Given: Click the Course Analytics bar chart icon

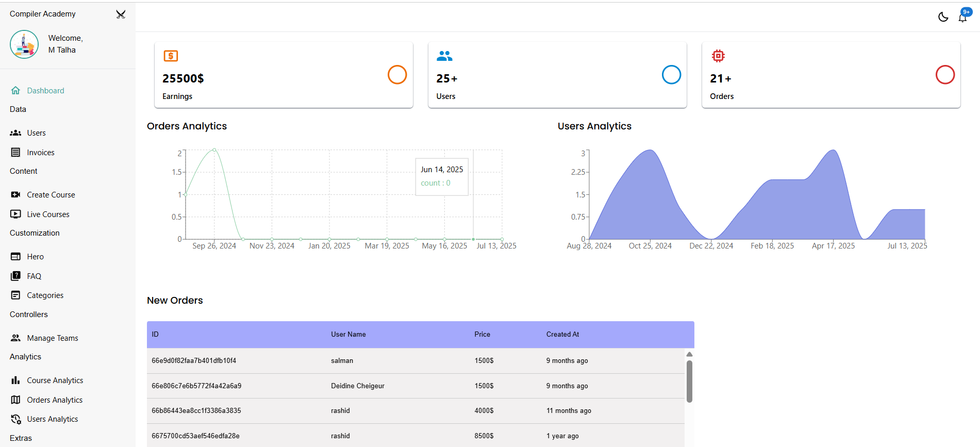Looking at the screenshot, I should pyautogui.click(x=16, y=380).
